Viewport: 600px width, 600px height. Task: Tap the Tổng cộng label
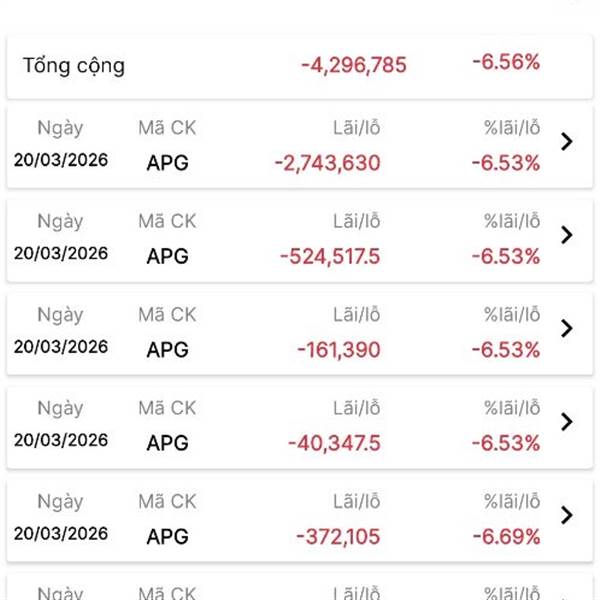(74, 66)
